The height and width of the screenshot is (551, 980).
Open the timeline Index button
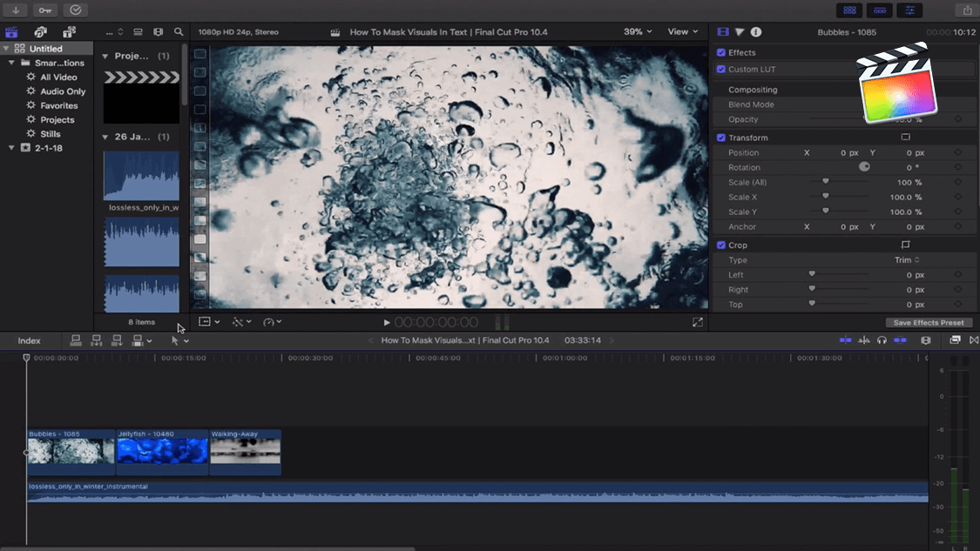click(x=30, y=341)
